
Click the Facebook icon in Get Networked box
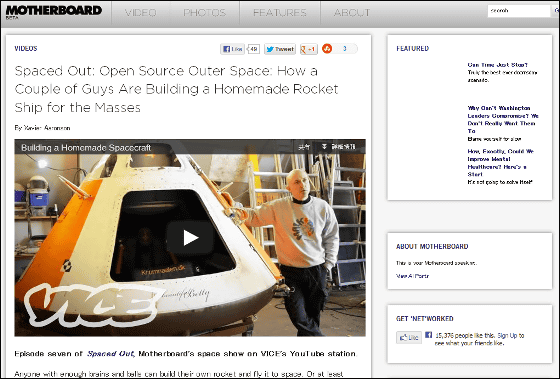(429, 335)
